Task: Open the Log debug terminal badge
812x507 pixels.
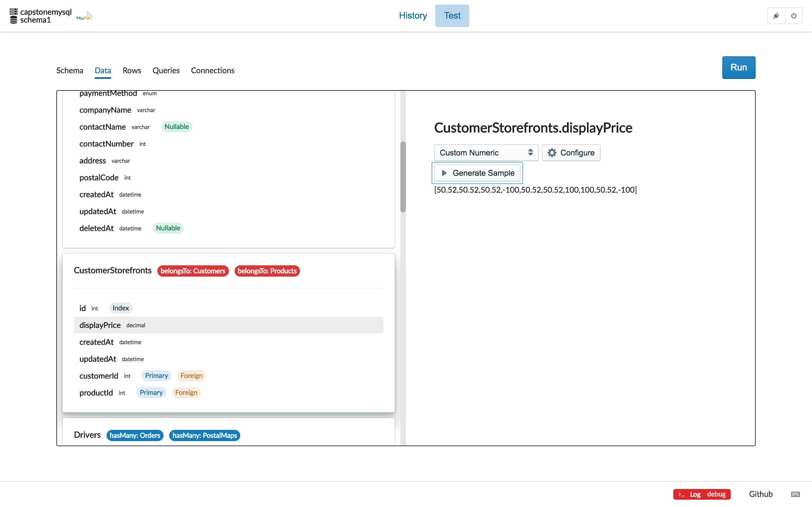Action: coord(701,494)
